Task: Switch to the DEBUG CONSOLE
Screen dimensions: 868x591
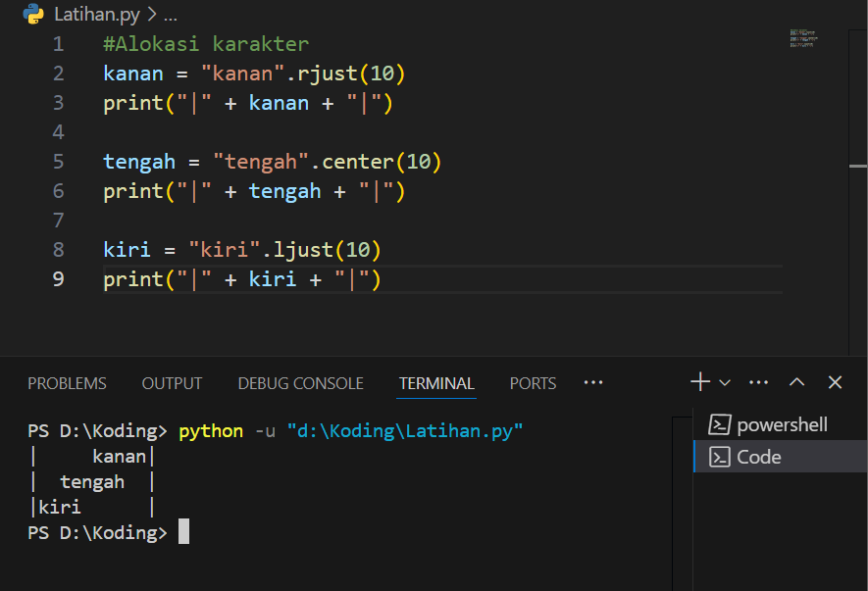Action: [300, 383]
